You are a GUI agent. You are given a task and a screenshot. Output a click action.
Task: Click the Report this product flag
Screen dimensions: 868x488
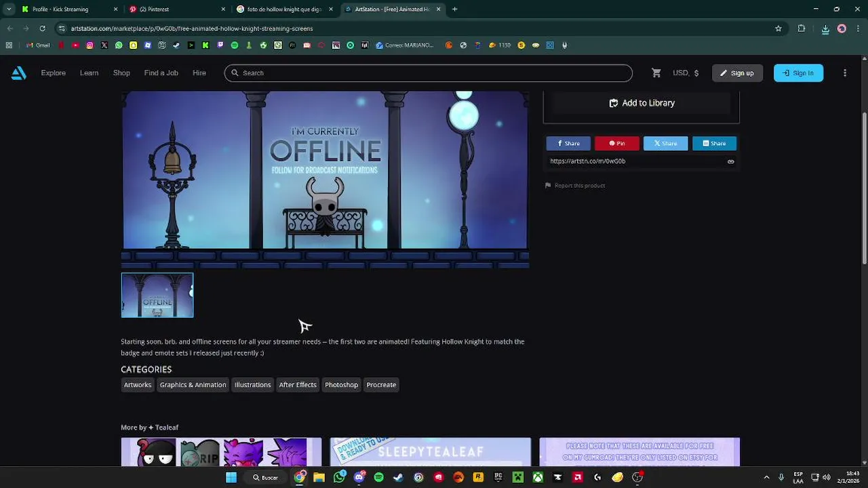coord(575,186)
